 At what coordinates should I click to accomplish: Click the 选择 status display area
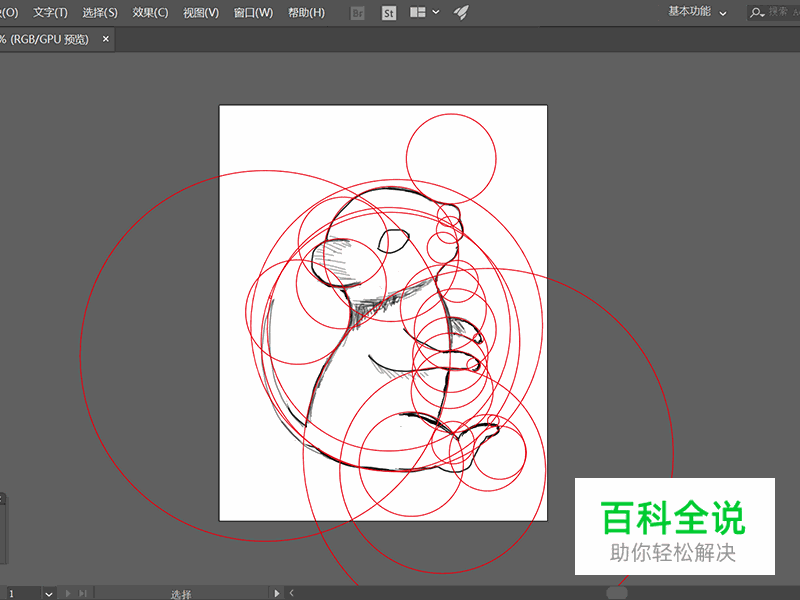coord(180,592)
